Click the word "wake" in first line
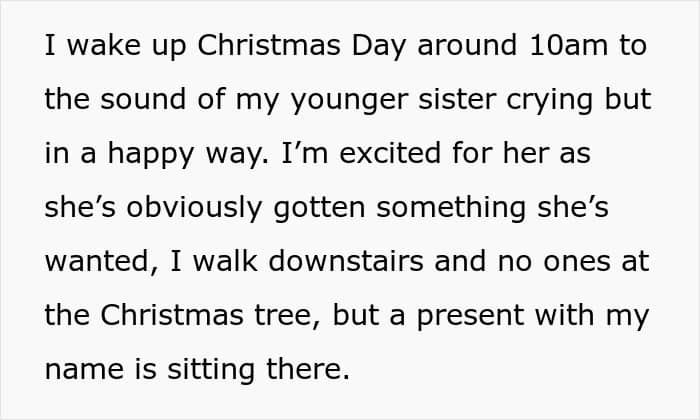 point(103,45)
